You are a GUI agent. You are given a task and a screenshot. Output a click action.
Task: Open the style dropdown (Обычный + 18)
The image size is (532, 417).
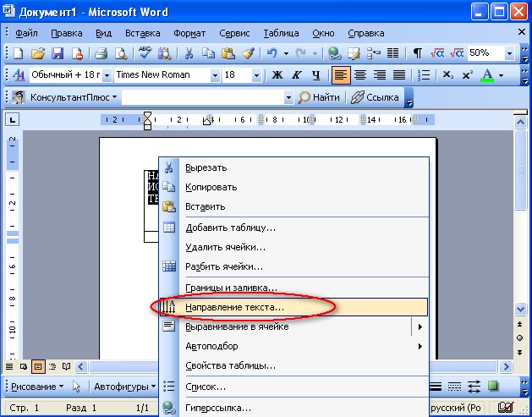107,75
